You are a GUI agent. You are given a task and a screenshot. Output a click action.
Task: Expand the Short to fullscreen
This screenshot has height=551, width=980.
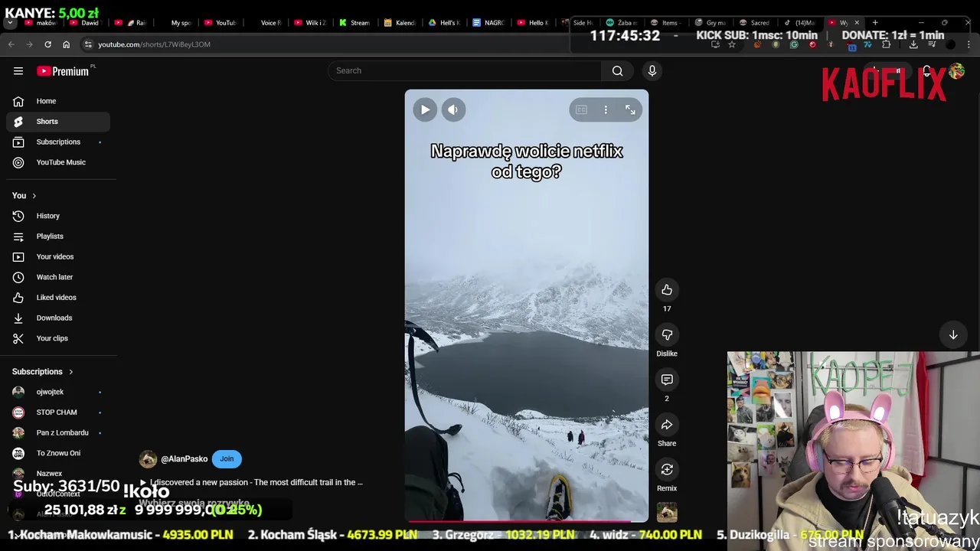(x=630, y=110)
